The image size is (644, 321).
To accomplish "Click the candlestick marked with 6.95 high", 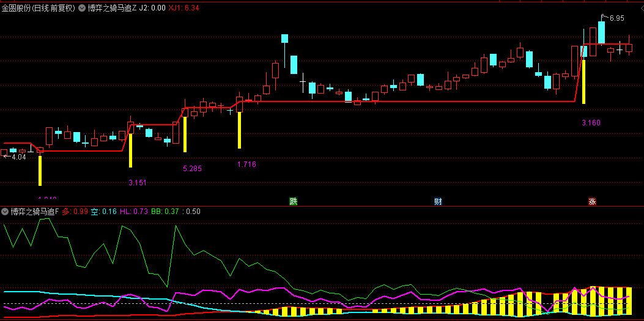I will [601, 32].
